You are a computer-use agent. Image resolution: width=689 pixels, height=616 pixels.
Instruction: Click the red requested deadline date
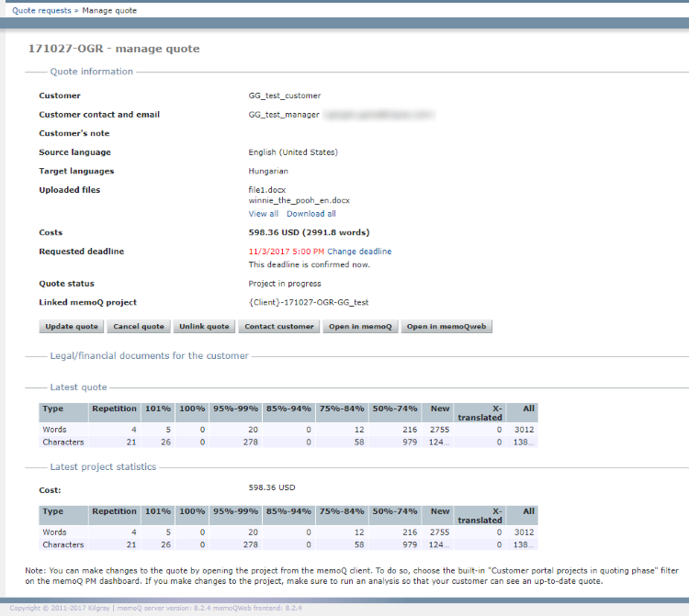click(x=286, y=252)
